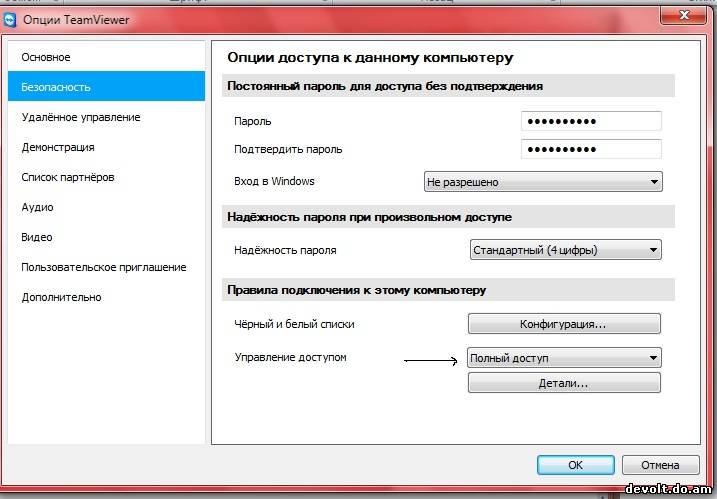The image size is (717, 499).
Task: Click the Правила подключения к этому компьютеру header
Action: pos(448,290)
